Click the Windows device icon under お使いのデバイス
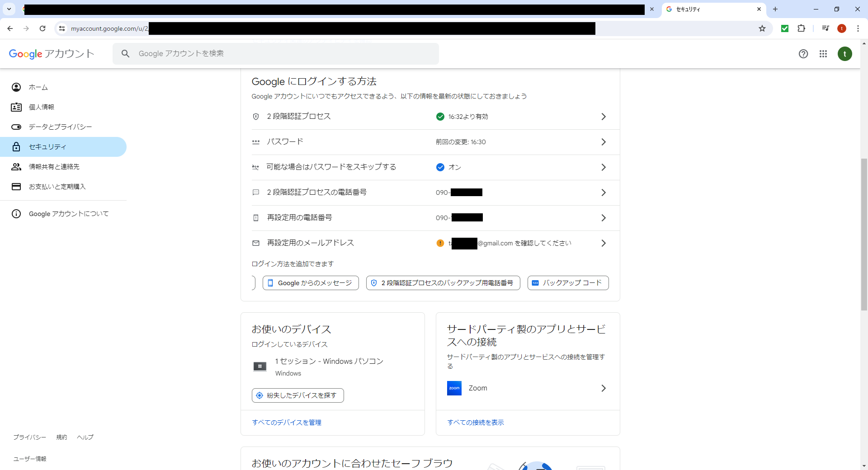Viewport: 868px width, 470px height. 260,366
